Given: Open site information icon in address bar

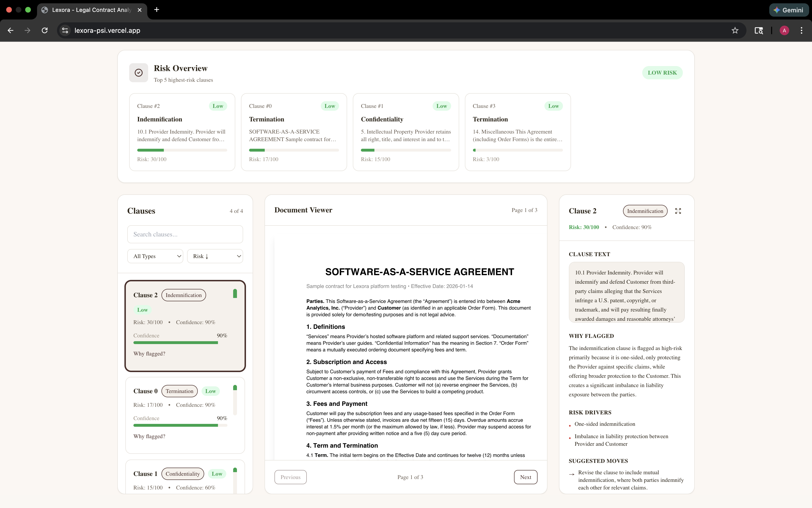Looking at the screenshot, I should 65,31.
